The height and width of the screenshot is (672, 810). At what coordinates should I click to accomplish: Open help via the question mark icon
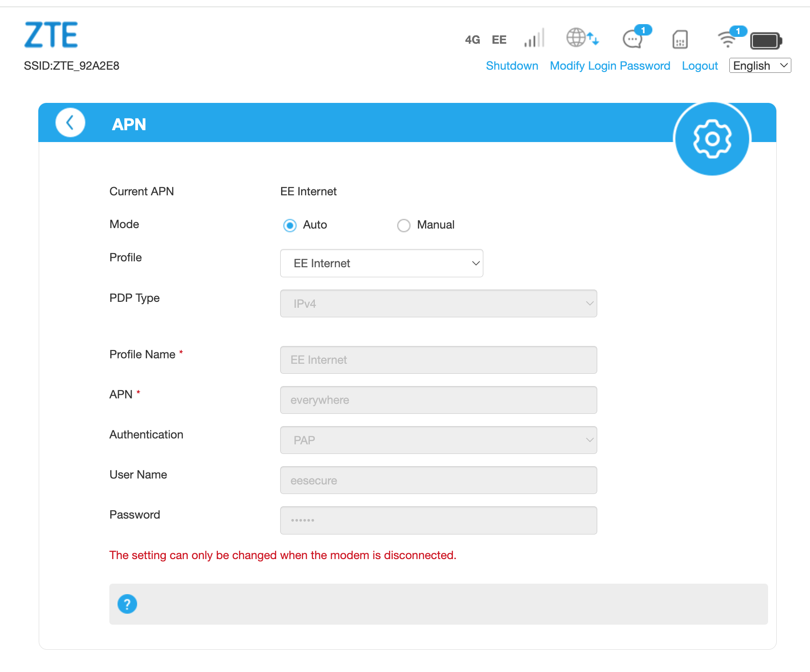point(127,604)
